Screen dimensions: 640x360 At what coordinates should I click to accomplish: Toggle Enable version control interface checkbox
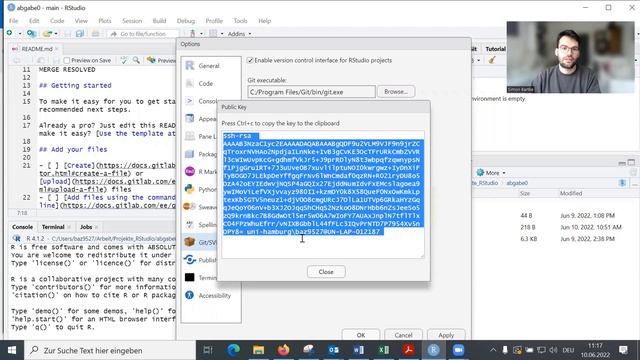click(250, 60)
